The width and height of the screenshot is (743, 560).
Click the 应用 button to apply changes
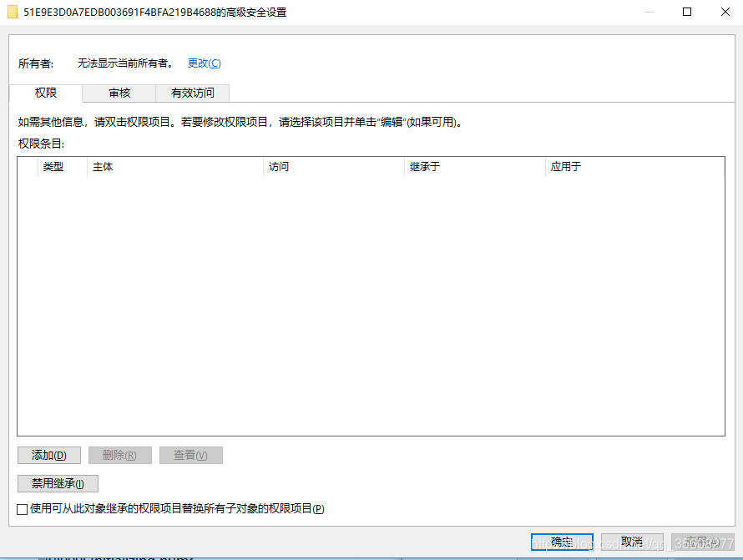(x=702, y=541)
